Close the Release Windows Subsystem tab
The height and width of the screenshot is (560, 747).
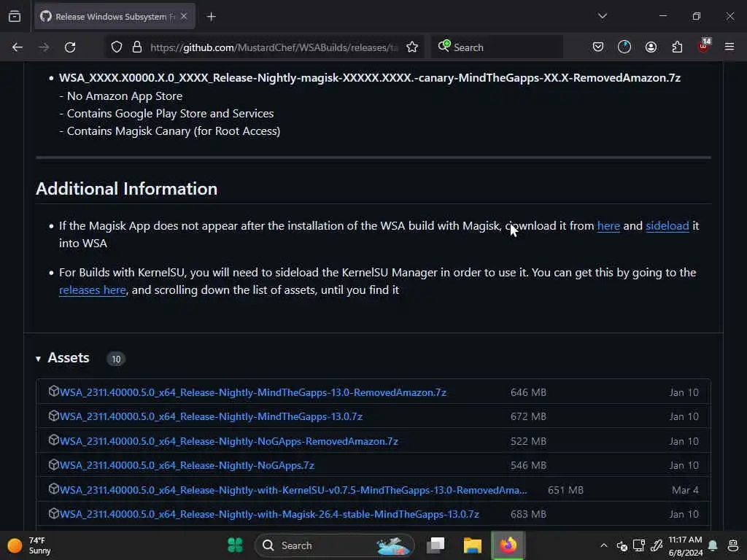tap(184, 17)
